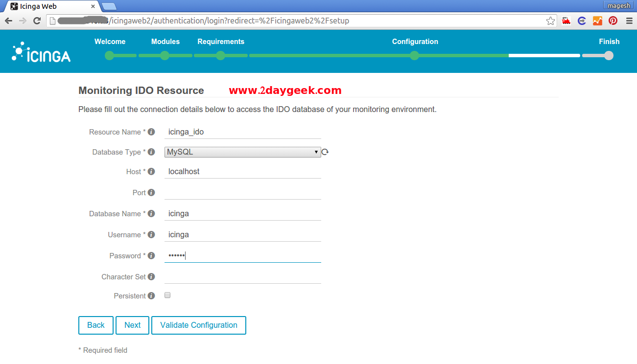Click the Character Set input field
Viewport: 637px width, 364px height.
point(243,277)
